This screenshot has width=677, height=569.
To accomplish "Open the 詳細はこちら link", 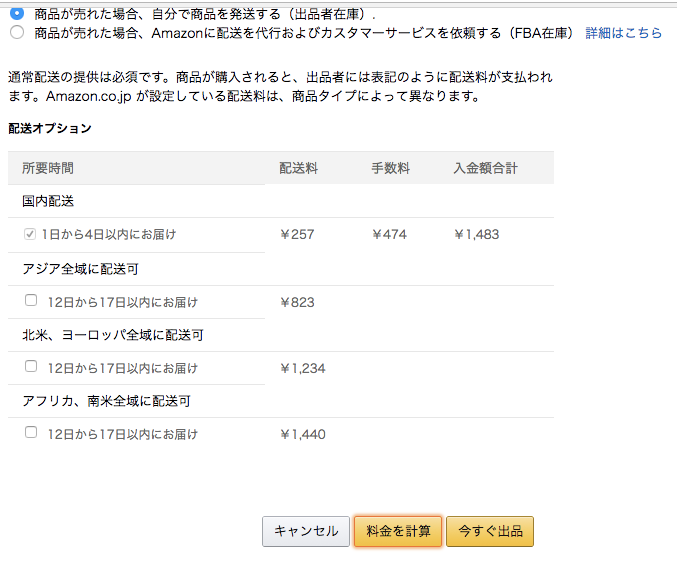I will click(623, 33).
